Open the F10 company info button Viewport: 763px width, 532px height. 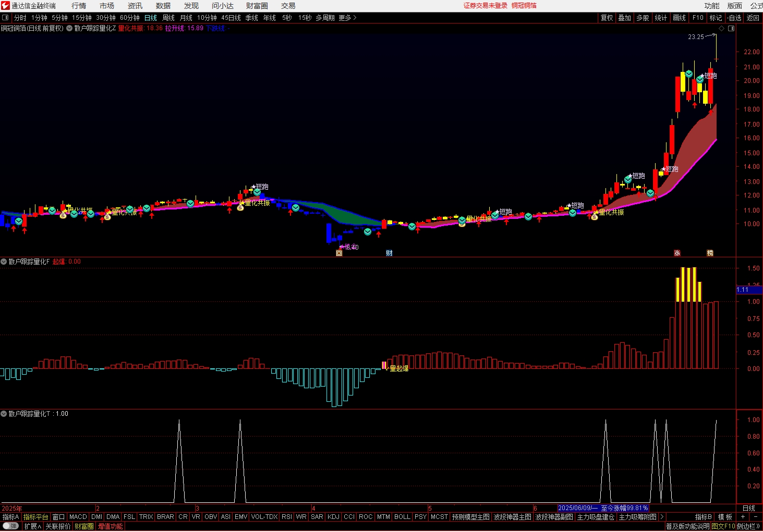coord(698,18)
